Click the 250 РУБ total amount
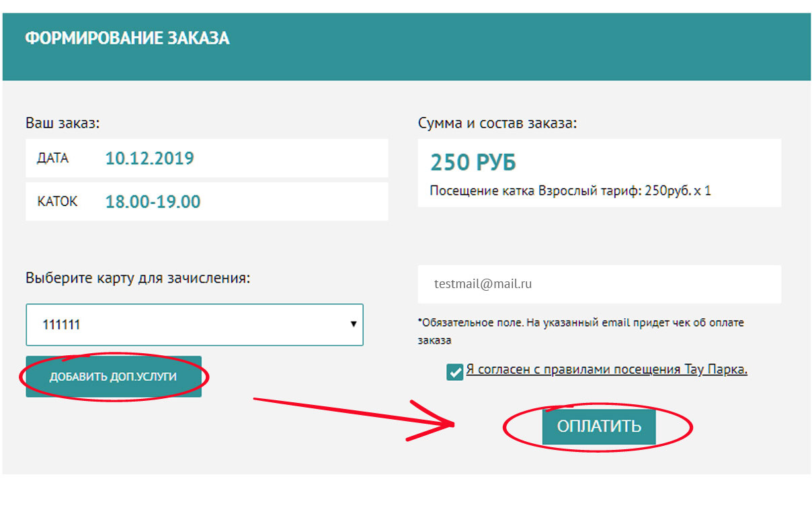The image size is (812, 505). (473, 163)
